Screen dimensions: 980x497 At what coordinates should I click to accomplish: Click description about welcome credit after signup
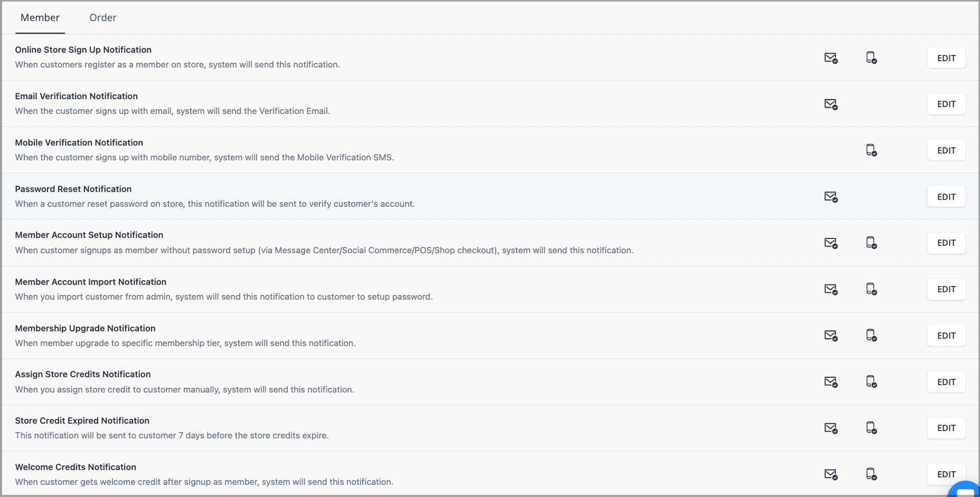pos(204,482)
